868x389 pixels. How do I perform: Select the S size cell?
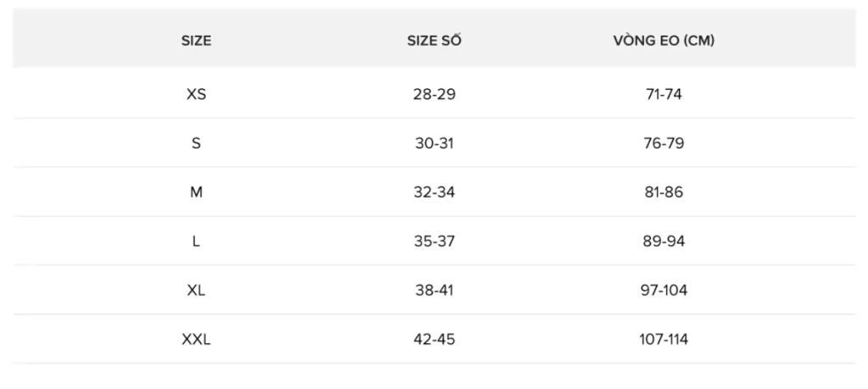point(196,144)
